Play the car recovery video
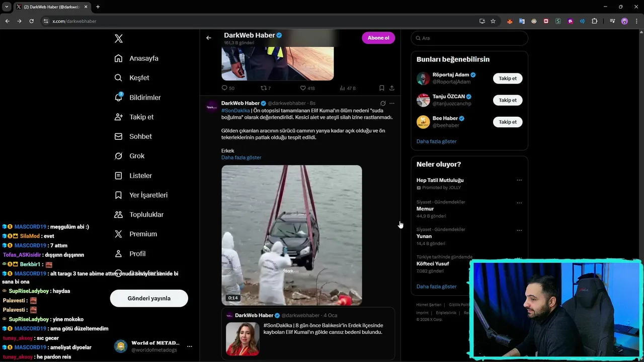Screen dimensions: 644x362 [292, 235]
